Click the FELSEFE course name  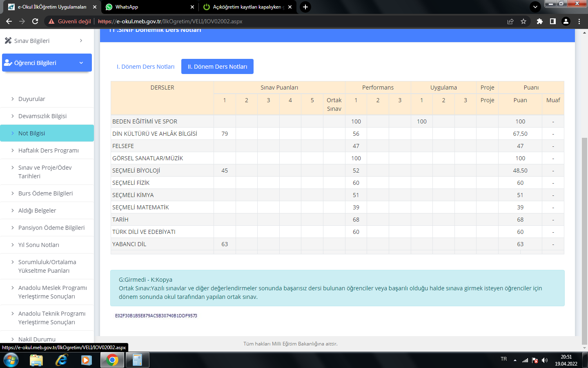tap(123, 146)
